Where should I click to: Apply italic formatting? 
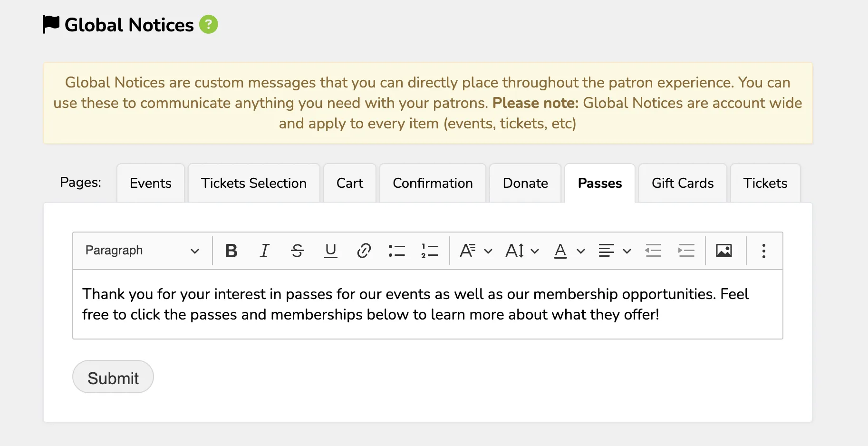pos(264,251)
